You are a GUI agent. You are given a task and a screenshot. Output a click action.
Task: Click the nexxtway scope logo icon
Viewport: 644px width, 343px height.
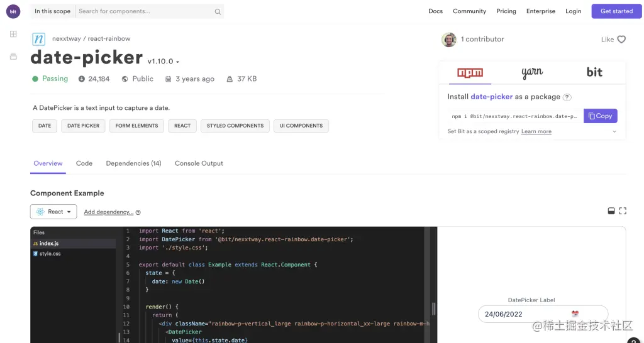point(38,39)
